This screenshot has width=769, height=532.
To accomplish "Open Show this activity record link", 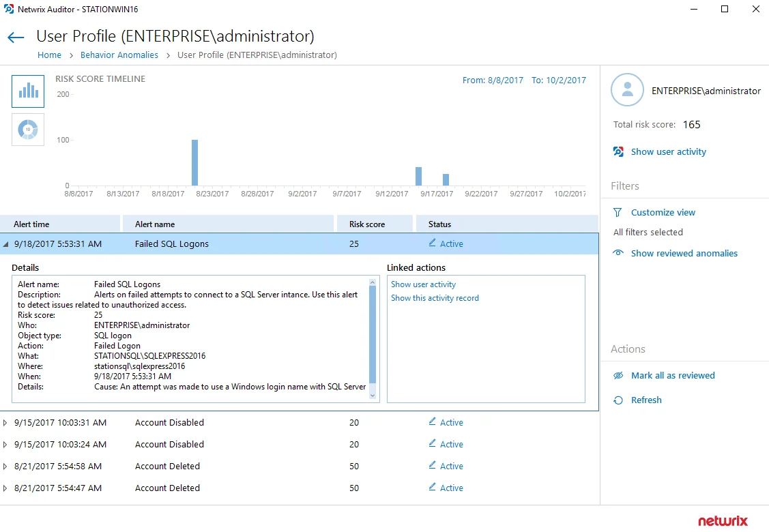I will [435, 298].
